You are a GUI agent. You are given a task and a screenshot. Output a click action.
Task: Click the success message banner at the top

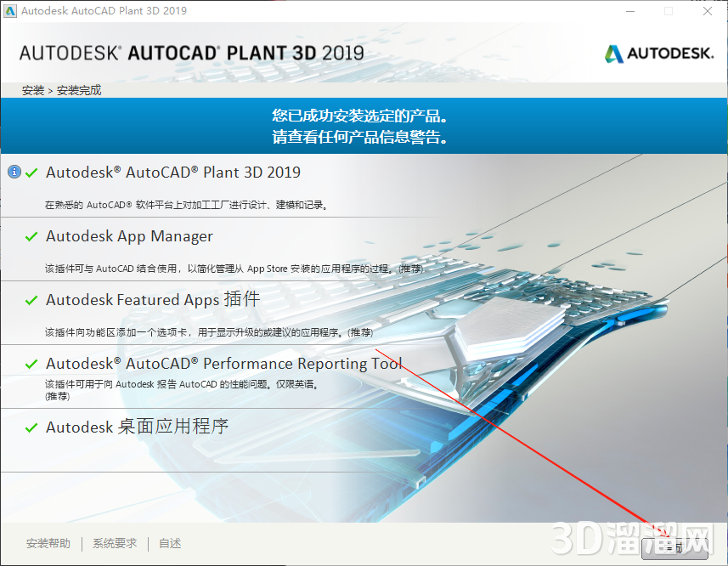[364, 125]
